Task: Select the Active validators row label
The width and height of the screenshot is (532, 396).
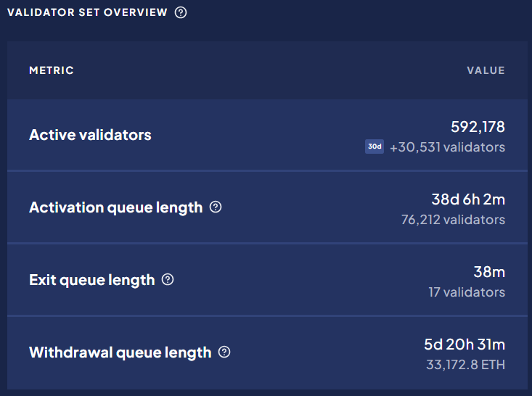Action: point(90,135)
